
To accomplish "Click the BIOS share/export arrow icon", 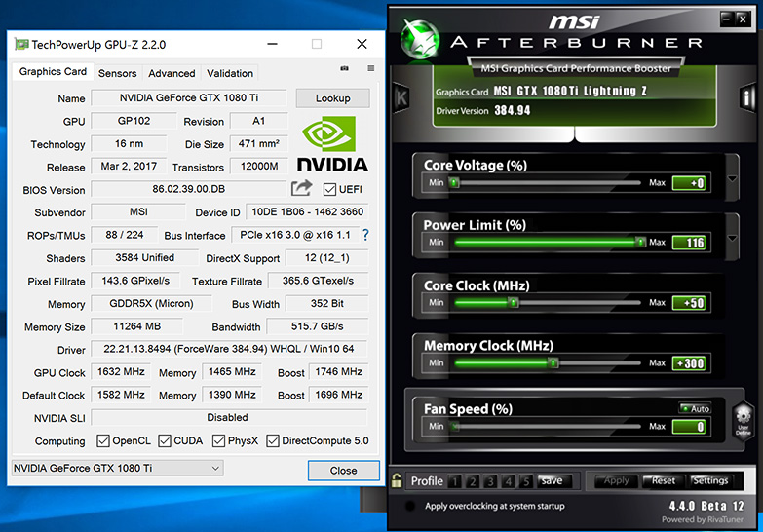I will tap(302, 188).
